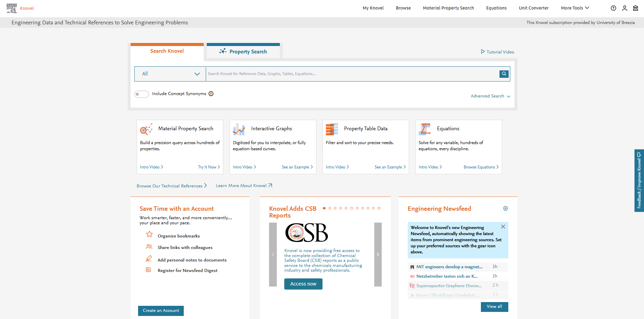
Task: Dismiss the Newsfeed welcome message
Action: coord(503,227)
